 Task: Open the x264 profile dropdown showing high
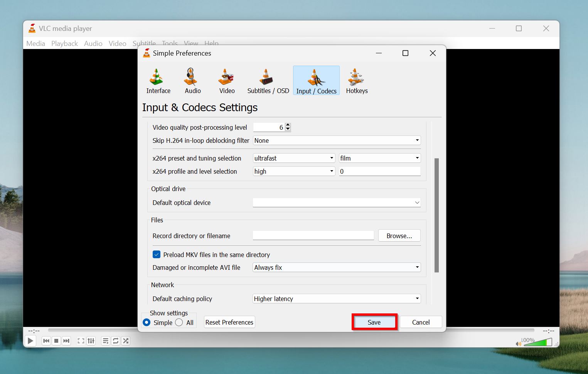(294, 171)
